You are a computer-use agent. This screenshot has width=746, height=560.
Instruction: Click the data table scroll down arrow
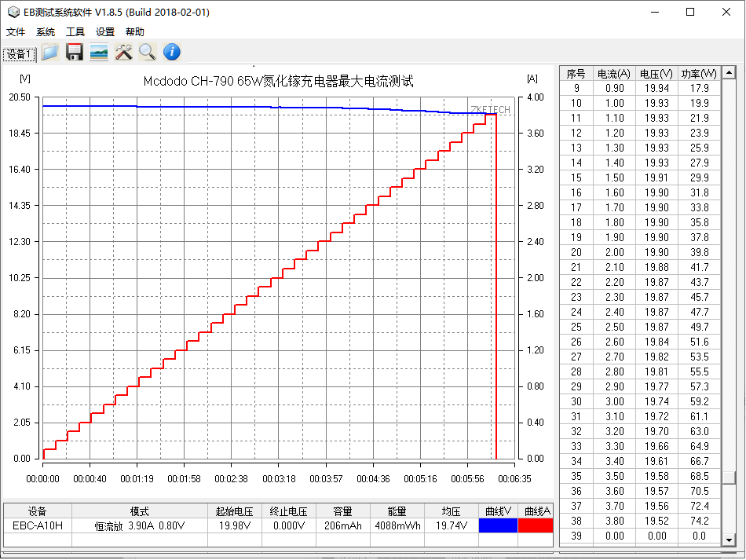[x=729, y=540]
